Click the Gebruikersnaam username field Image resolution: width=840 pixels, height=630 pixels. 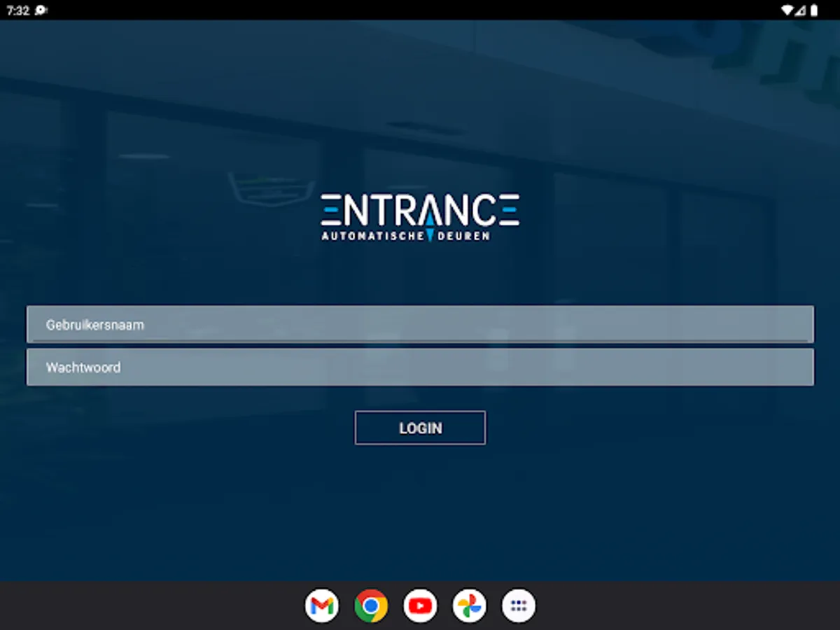tap(420, 324)
